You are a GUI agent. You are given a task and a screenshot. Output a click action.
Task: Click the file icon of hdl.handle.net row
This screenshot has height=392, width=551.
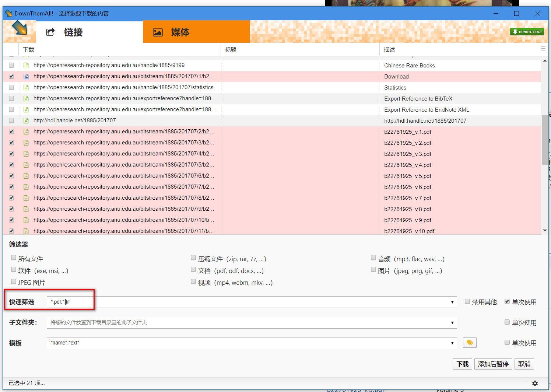tap(26, 120)
